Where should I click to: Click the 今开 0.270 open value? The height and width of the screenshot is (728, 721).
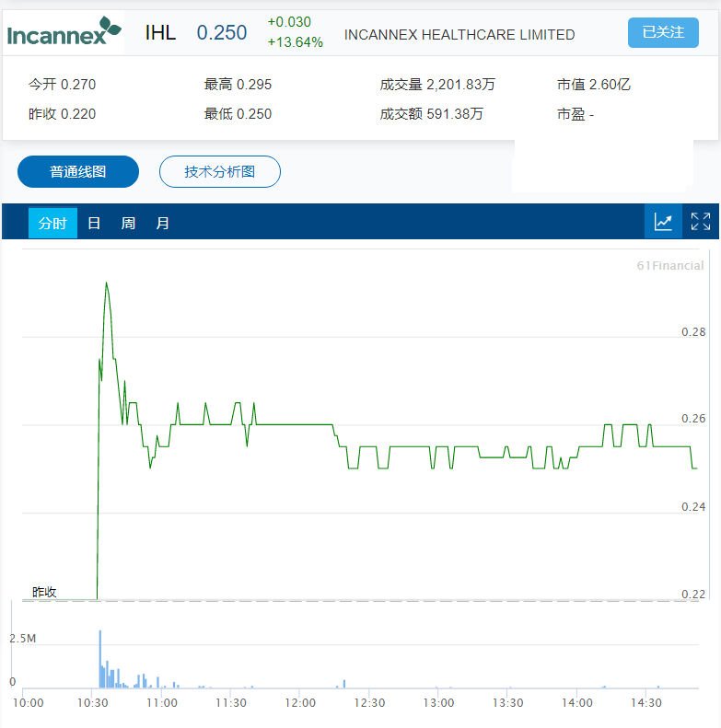[x=63, y=85]
